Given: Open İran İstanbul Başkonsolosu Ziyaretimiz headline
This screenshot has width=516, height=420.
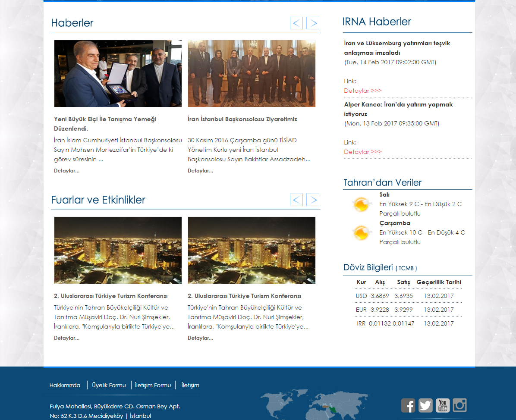Looking at the screenshot, I should pyautogui.click(x=242, y=119).
